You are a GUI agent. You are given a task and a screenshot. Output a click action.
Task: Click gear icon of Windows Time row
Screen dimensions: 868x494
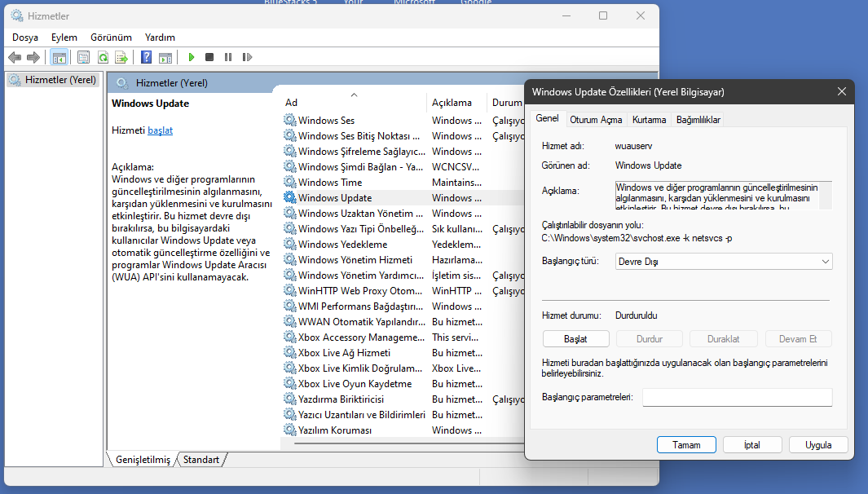(289, 182)
